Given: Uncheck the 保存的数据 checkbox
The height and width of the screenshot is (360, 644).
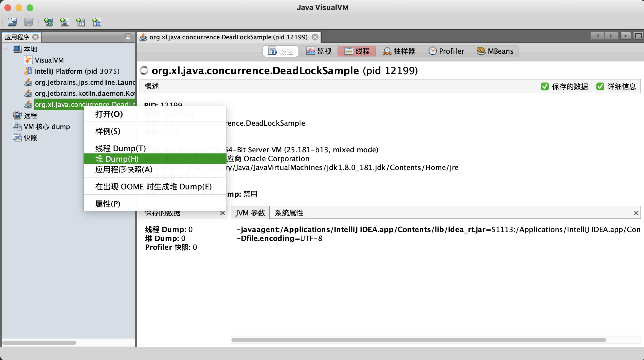Looking at the screenshot, I should pyautogui.click(x=545, y=86).
